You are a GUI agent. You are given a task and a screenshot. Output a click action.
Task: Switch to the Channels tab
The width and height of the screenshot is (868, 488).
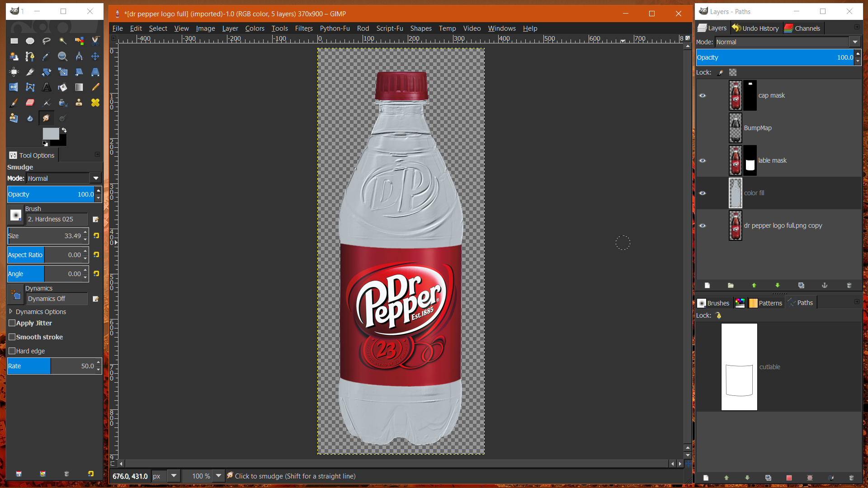tap(802, 28)
